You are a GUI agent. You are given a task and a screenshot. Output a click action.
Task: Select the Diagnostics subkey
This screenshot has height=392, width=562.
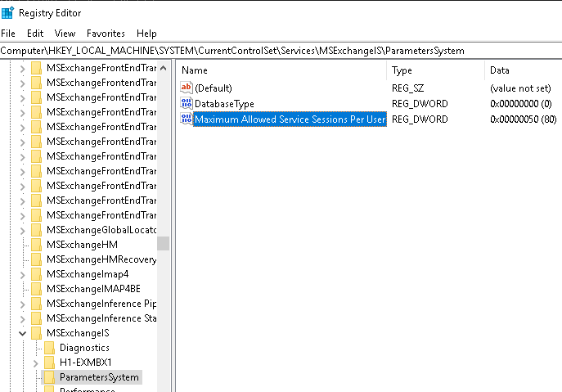tap(84, 348)
